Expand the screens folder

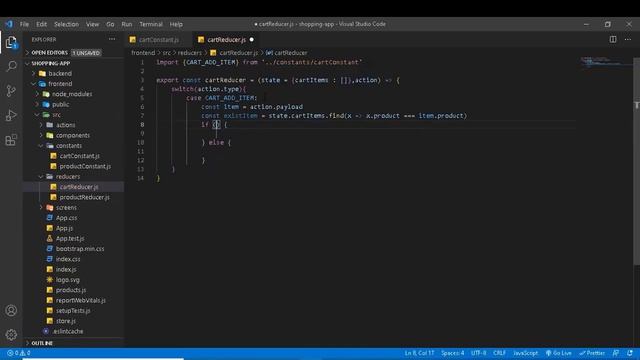pyautogui.click(x=66, y=207)
